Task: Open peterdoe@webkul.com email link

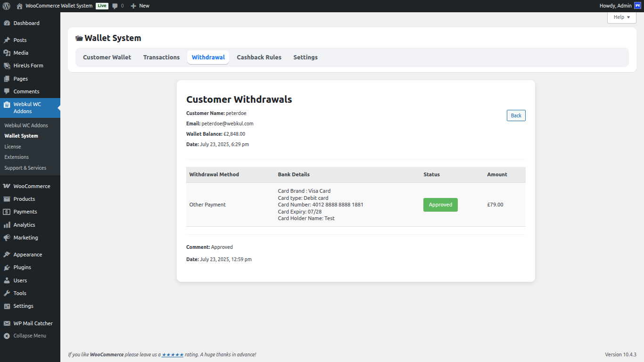Action: [x=227, y=123]
